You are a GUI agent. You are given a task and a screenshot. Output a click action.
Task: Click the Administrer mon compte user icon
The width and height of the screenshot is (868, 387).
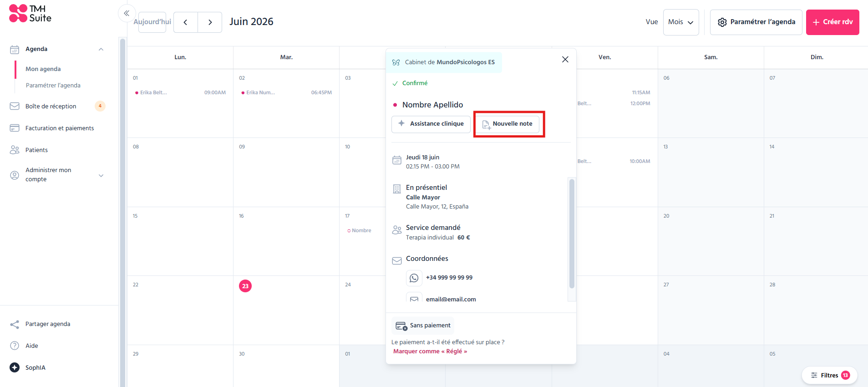pyautogui.click(x=15, y=175)
